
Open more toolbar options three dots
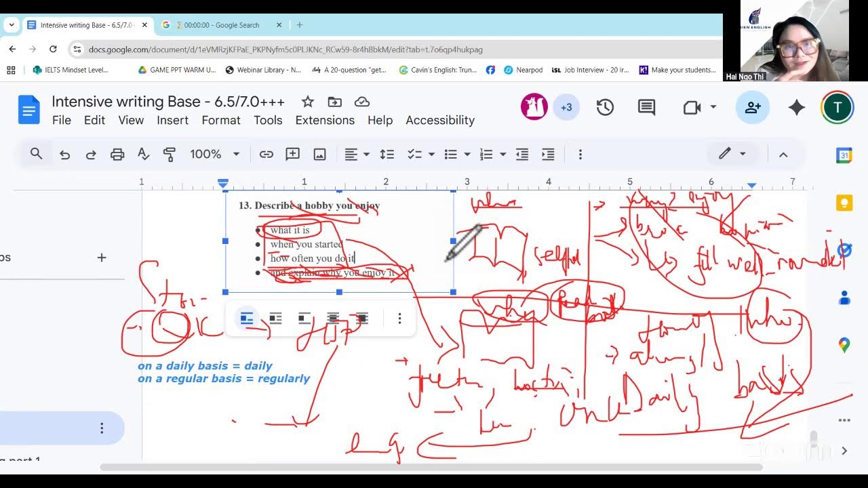580,155
